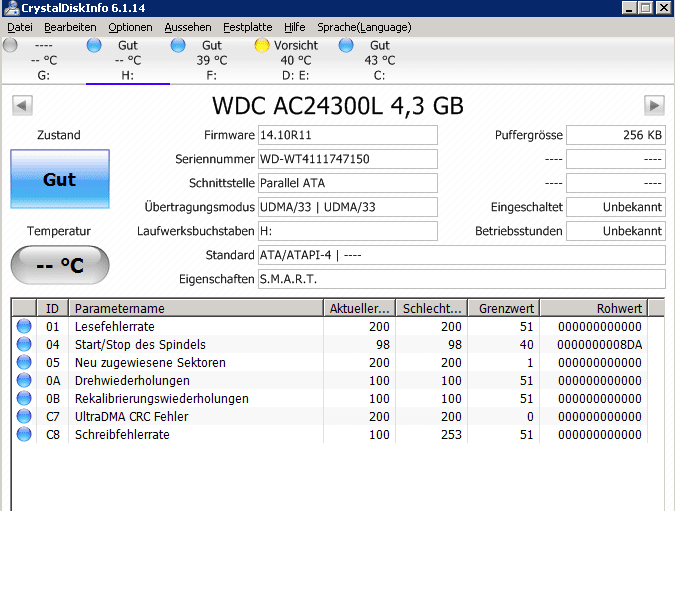The width and height of the screenshot is (680, 608).
Task: Open the Festplatte menu
Action: tap(248, 27)
